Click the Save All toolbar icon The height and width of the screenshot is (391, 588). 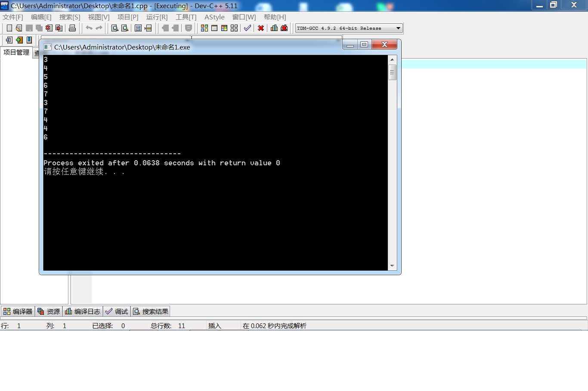[x=39, y=28]
